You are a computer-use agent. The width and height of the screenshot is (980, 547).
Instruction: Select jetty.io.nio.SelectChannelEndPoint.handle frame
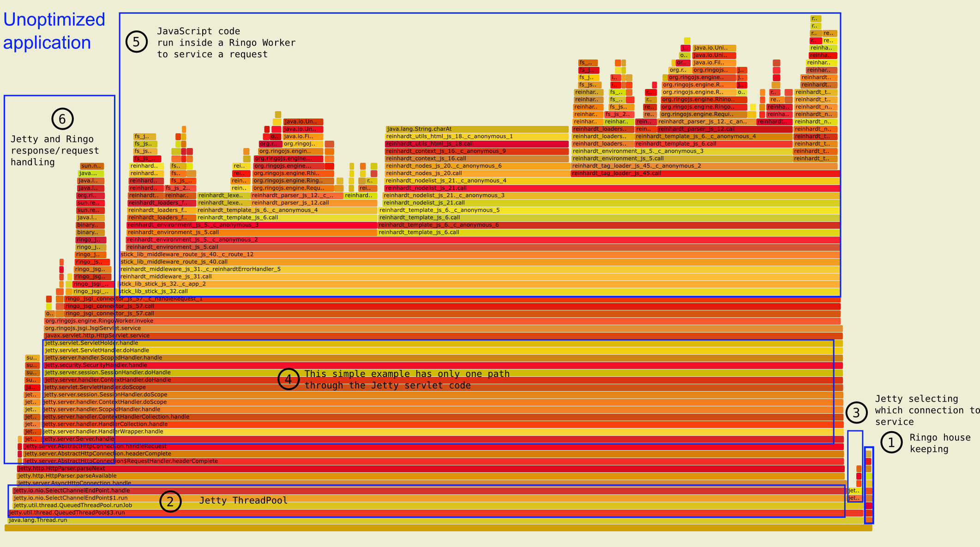point(428,491)
